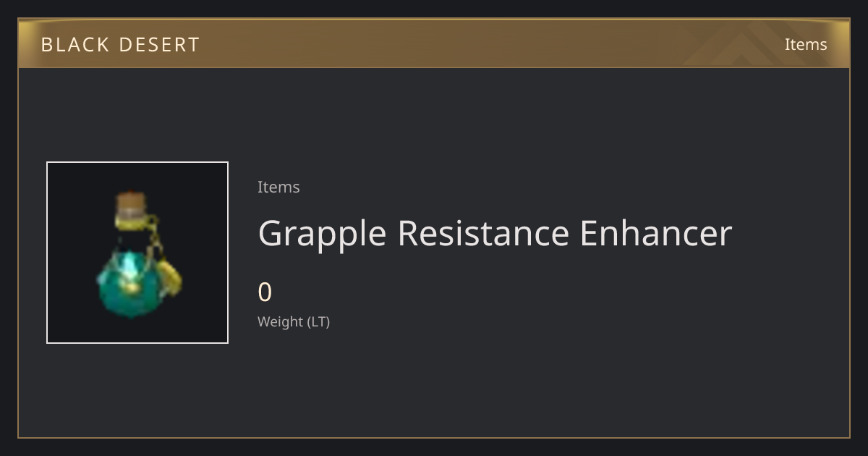This screenshot has height=456, width=868.
Task: Click the Items category label above the title
Action: click(x=278, y=187)
